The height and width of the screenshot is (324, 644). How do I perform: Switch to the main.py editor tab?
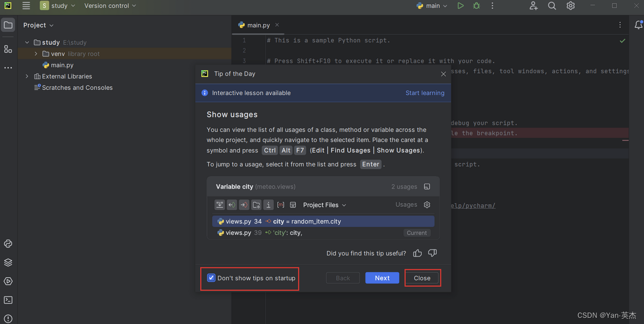[258, 25]
